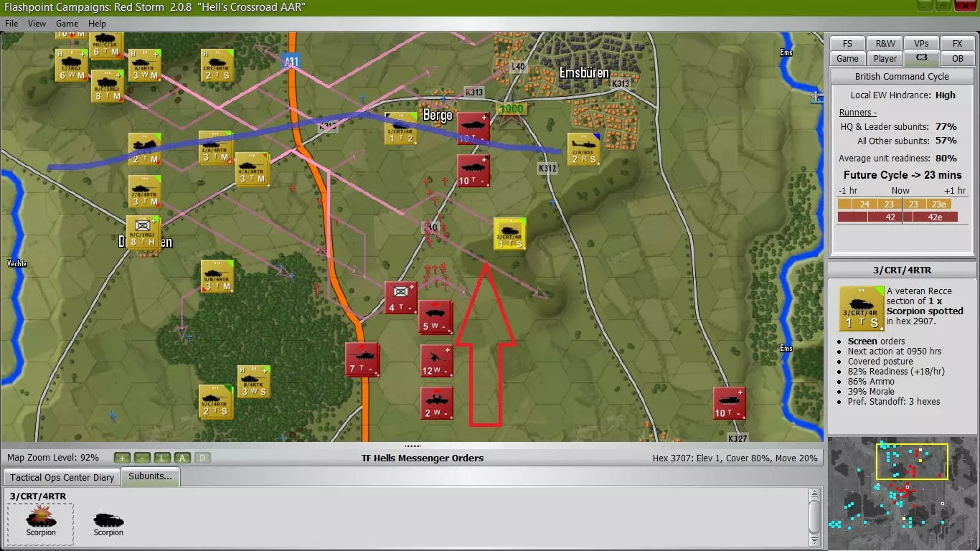980x551 pixels.
Task: Click the D map button
Action: 202,458
